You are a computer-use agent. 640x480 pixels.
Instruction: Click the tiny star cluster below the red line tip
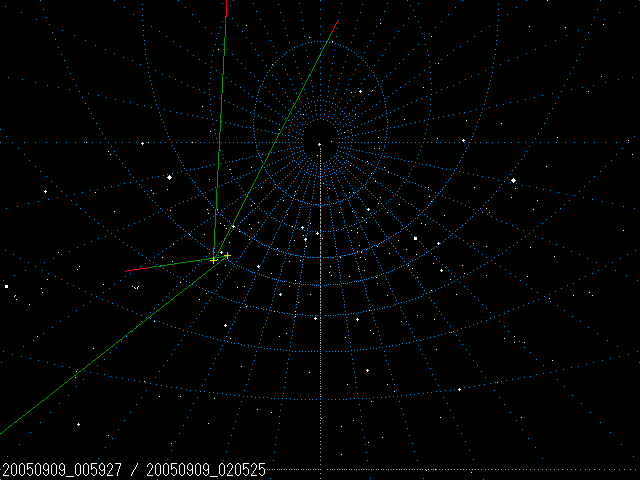point(136,287)
